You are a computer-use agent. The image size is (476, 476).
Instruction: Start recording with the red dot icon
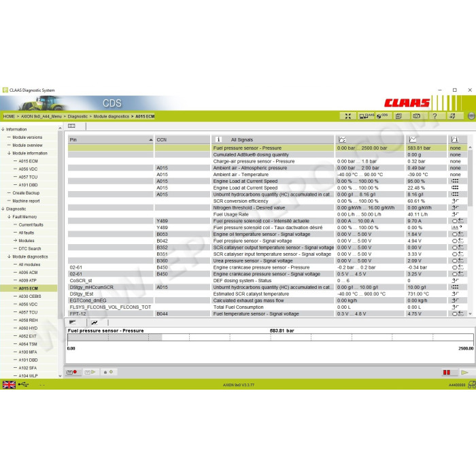pyautogui.click(x=72, y=372)
